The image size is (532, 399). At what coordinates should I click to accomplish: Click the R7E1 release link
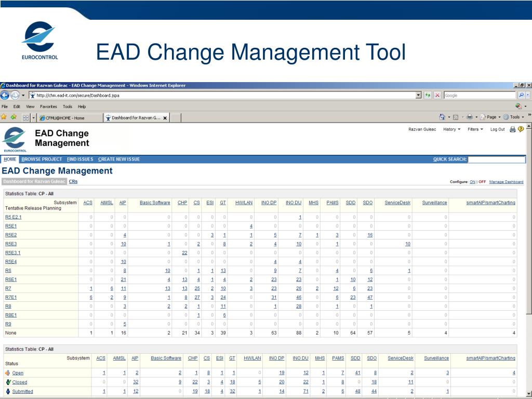click(x=11, y=297)
